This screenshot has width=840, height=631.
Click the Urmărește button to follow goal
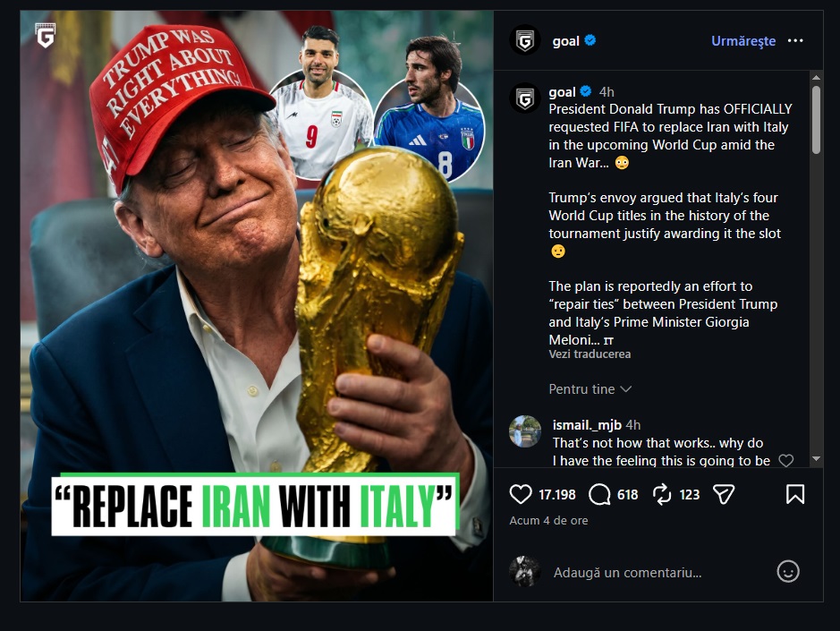742,40
